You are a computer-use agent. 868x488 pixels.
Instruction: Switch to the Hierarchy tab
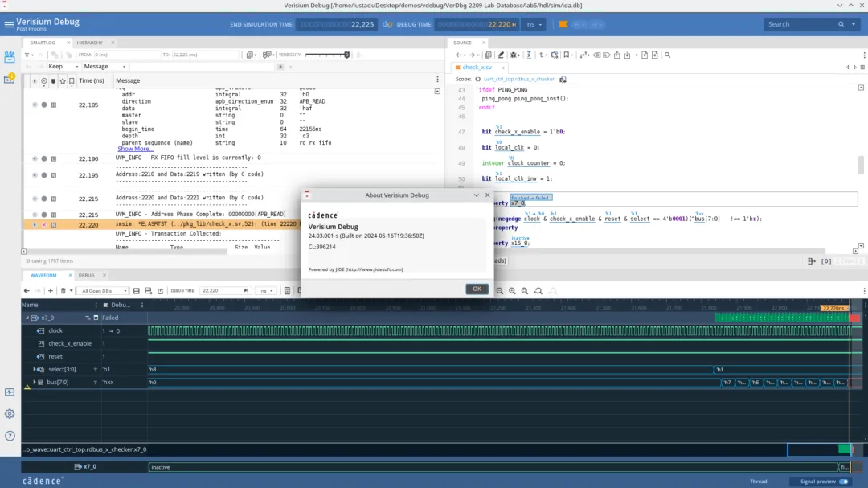(89, 42)
